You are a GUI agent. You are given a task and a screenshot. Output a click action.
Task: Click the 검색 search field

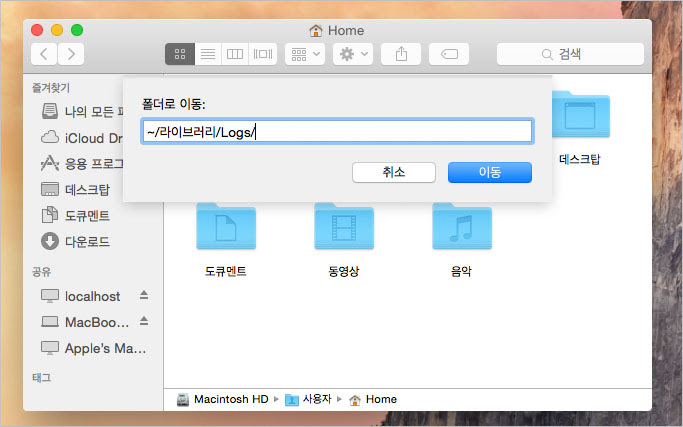point(570,54)
